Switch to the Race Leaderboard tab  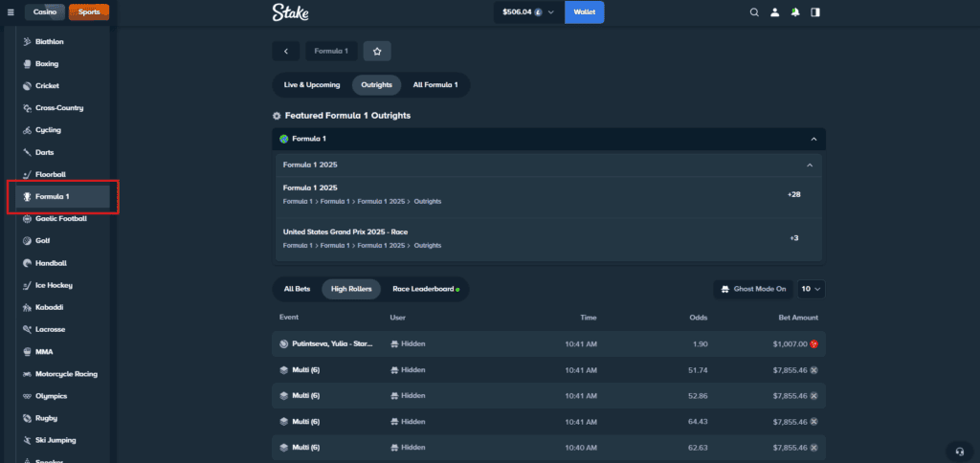[x=425, y=289]
